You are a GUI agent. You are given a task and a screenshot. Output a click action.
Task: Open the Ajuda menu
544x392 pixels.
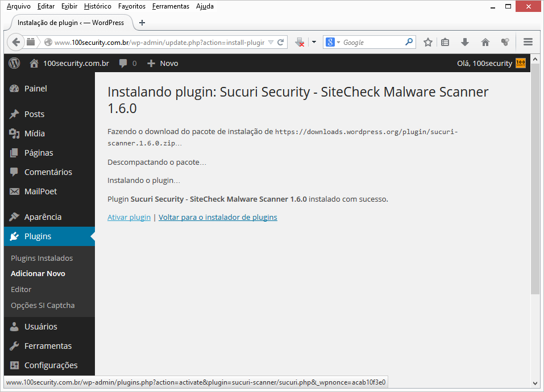[205, 6]
